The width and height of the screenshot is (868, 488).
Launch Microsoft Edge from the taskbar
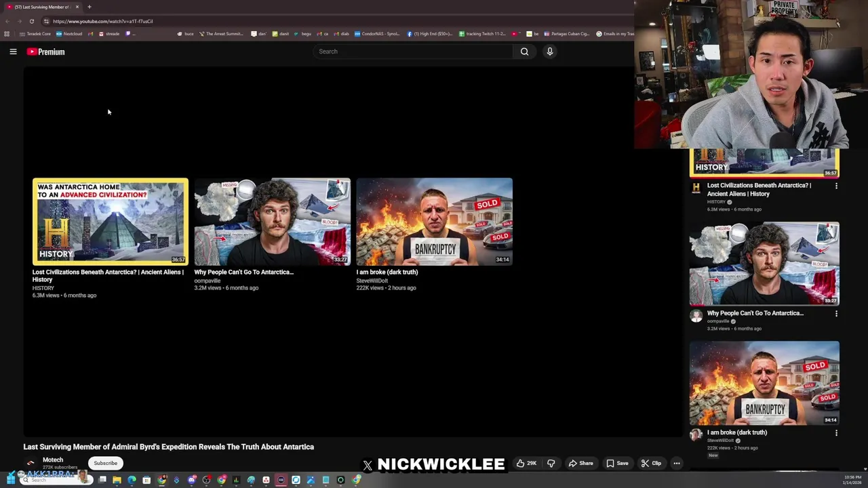click(x=132, y=481)
